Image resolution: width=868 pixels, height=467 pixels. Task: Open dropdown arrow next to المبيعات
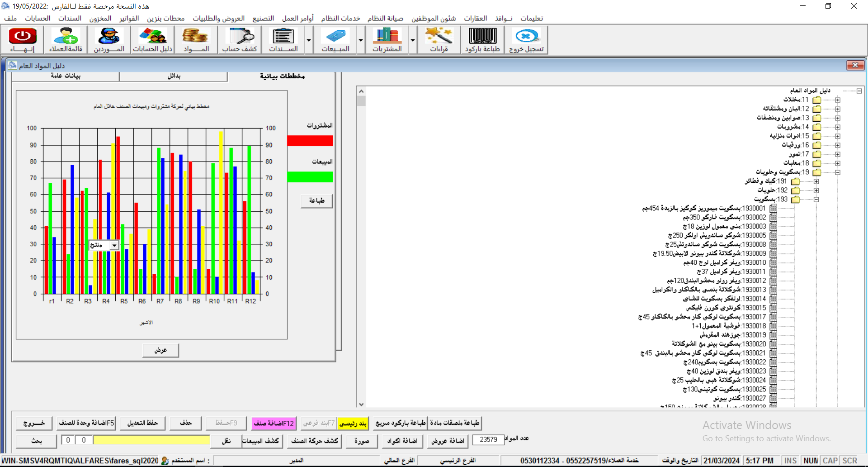coord(361,40)
